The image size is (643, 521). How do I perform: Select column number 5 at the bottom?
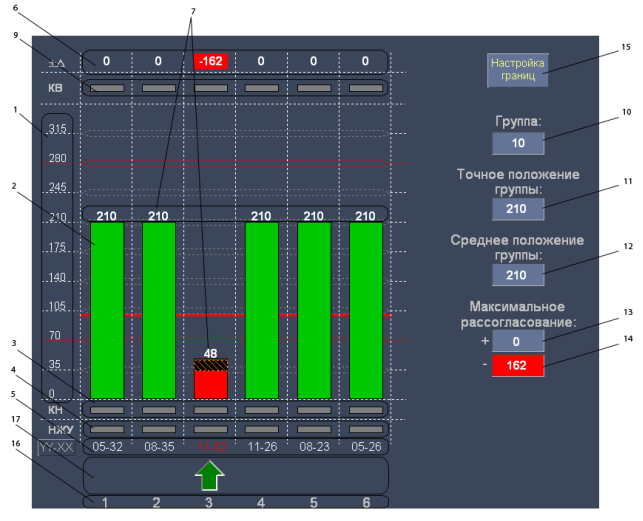pos(314,502)
